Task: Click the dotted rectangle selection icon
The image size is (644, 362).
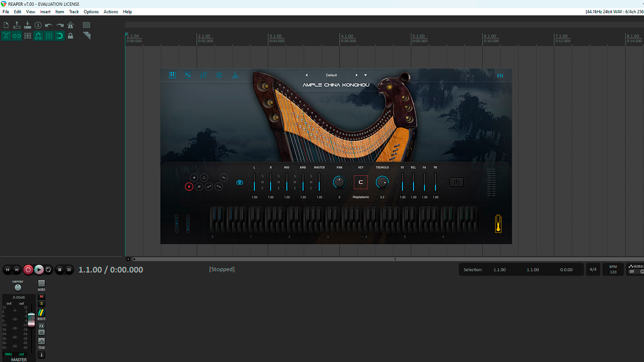Action: click(87, 25)
